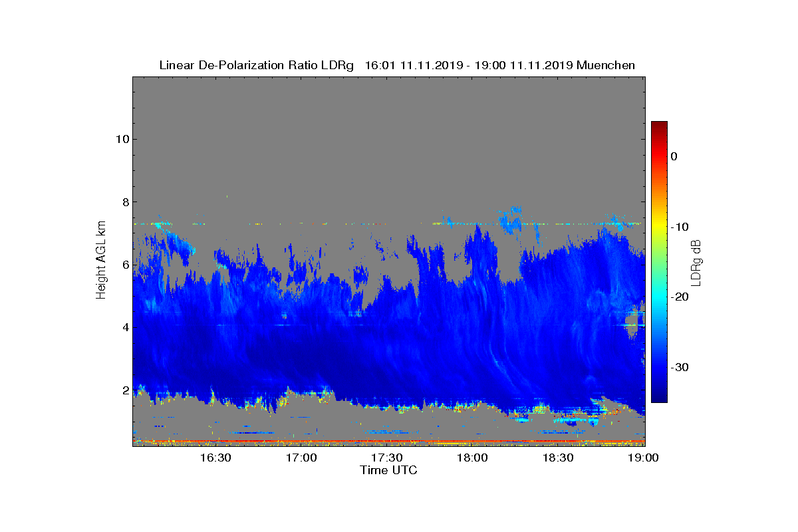Click the 17:00 time tick label

tap(301, 458)
